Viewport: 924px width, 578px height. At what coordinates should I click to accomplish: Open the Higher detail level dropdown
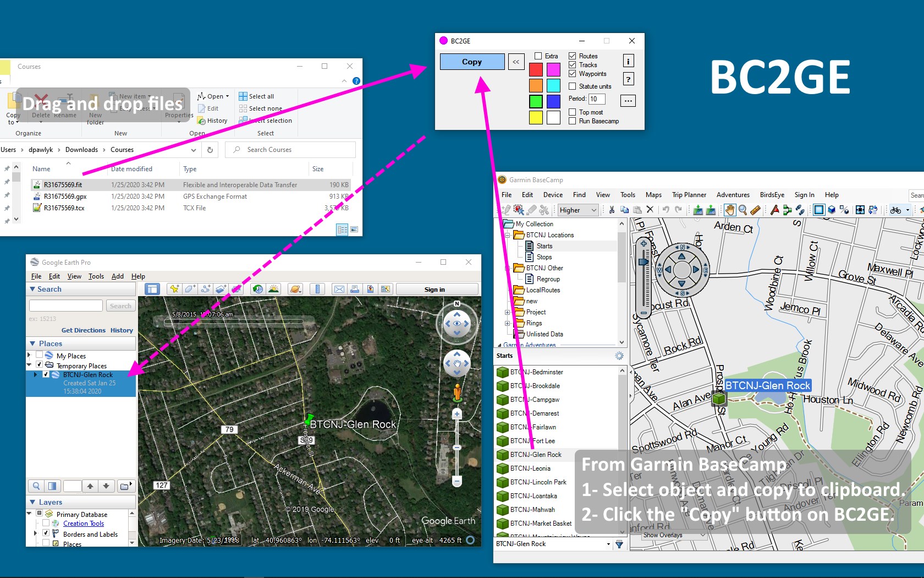click(x=577, y=210)
